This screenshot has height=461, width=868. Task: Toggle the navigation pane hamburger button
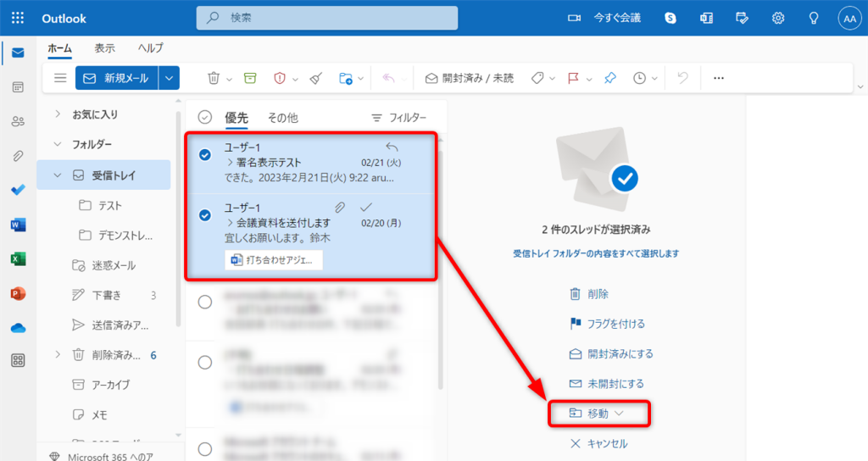click(60, 78)
